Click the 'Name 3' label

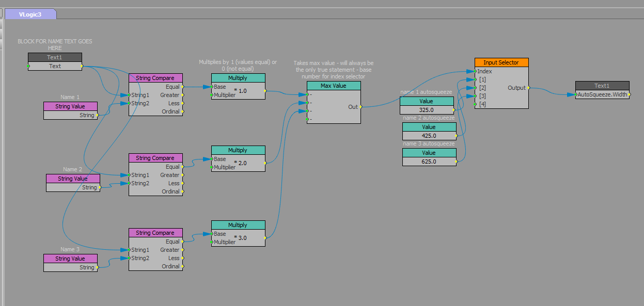coord(70,249)
